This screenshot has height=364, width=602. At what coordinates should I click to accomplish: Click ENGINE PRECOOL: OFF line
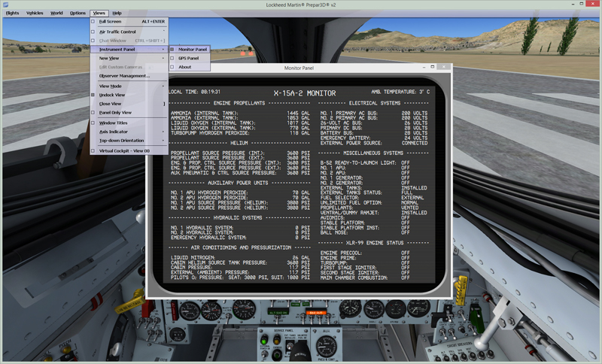coord(365,253)
